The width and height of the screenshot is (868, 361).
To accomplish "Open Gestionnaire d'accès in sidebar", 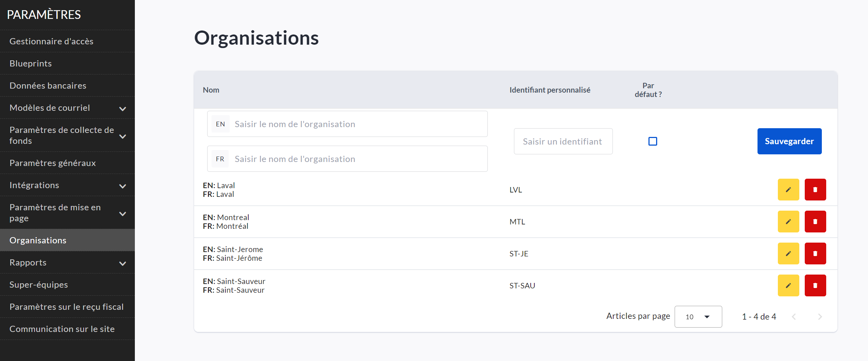I will click(x=51, y=41).
